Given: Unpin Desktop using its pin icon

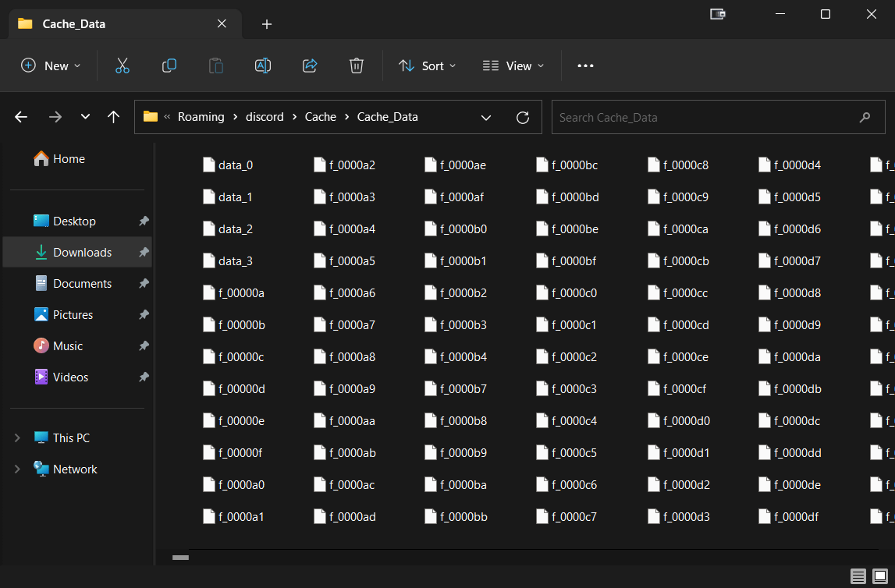Looking at the screenshot, I should [144, 221].
